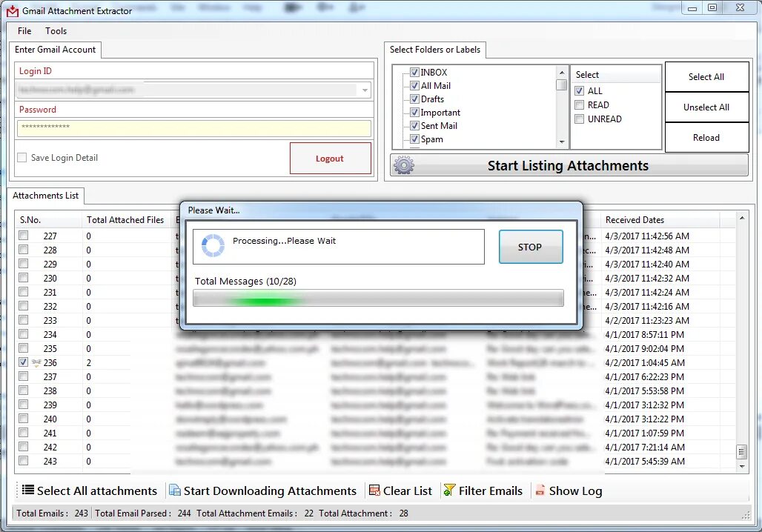This screenshot has width=762, height=532.
Task: Open the Tools menu
Action: coord(56,30)
